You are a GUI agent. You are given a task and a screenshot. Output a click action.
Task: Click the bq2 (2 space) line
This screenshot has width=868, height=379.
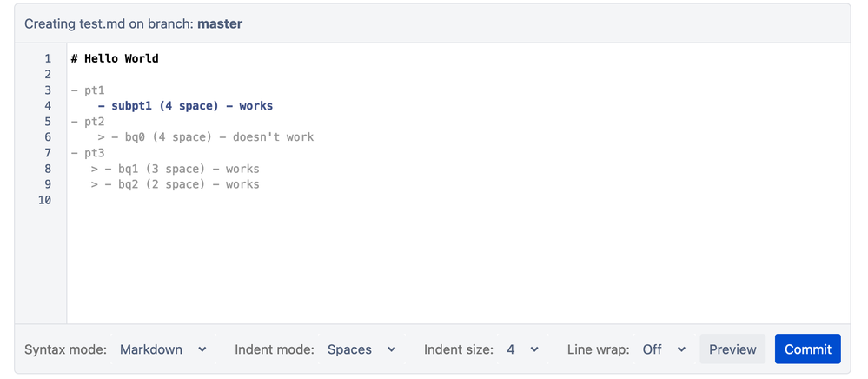175,184
